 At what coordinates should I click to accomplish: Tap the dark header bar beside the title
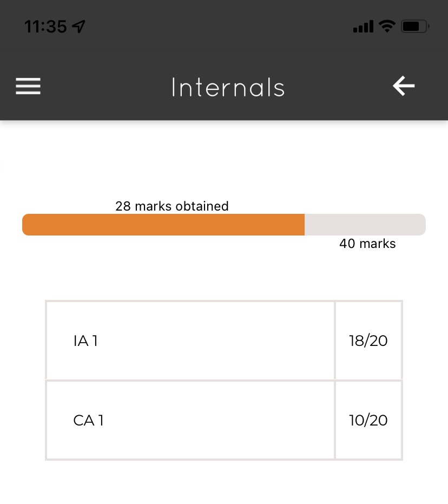(335, 87)
